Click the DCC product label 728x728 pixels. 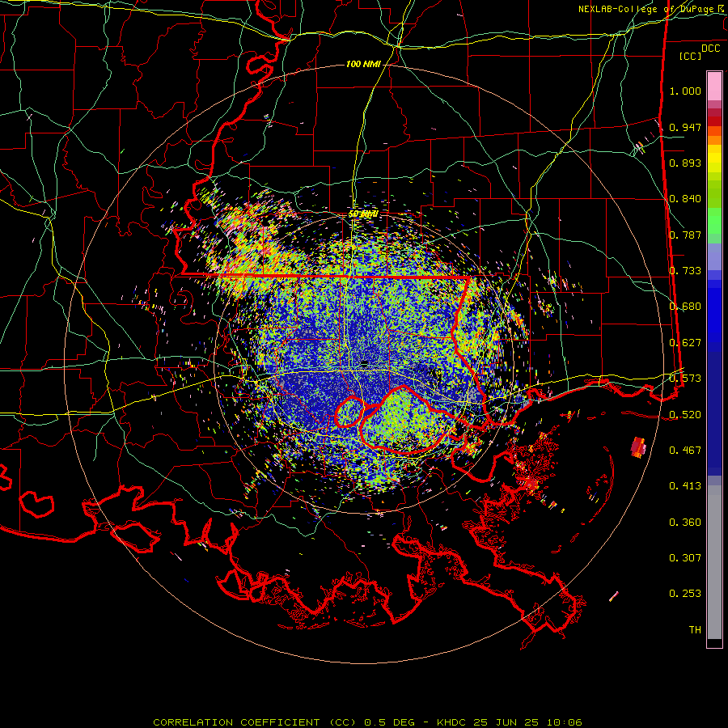tap(711, 49)
